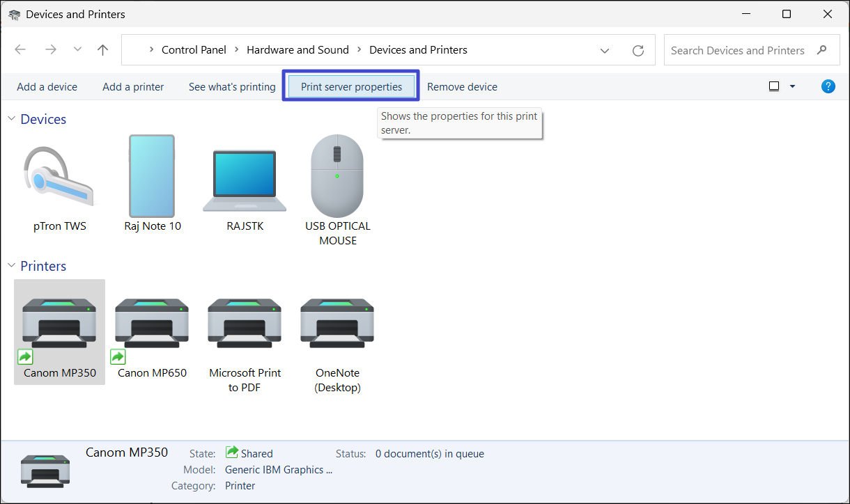Screen dimensions: 850x504
Task: Select the Raj Note 10 phone icon
Action: point(152,178)
